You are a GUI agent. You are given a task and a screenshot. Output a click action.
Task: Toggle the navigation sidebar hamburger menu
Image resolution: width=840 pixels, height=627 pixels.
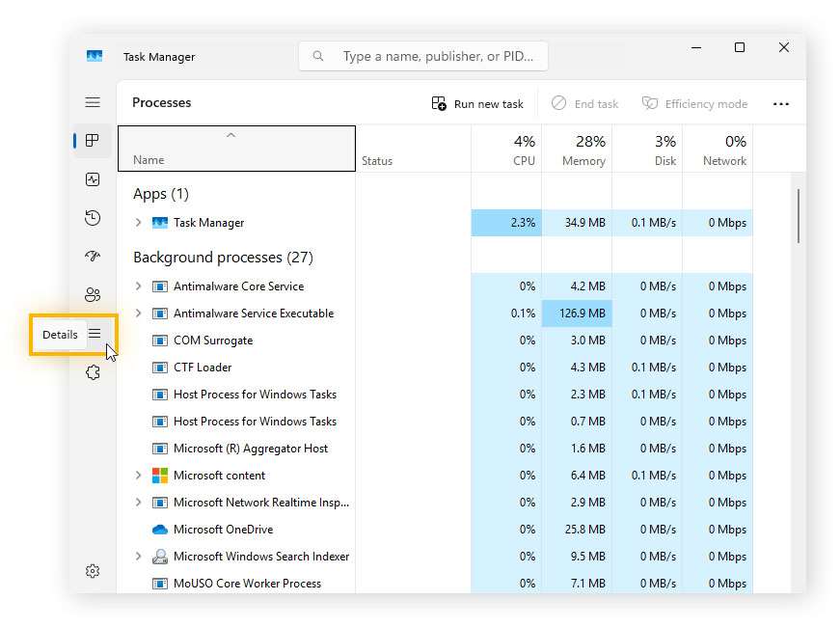click(93, 101)
